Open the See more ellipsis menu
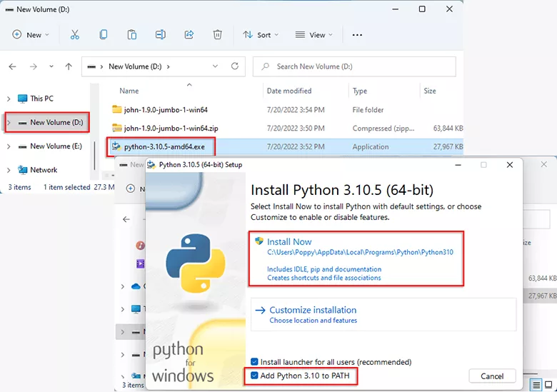The height and width of the screenshot is (392, 557). point(357,34)
